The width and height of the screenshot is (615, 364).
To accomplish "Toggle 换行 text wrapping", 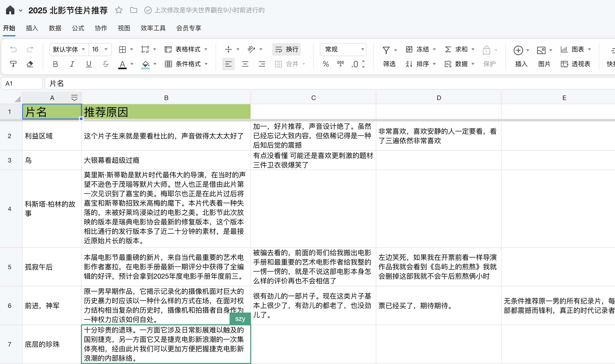I will [x=286, y=49].
